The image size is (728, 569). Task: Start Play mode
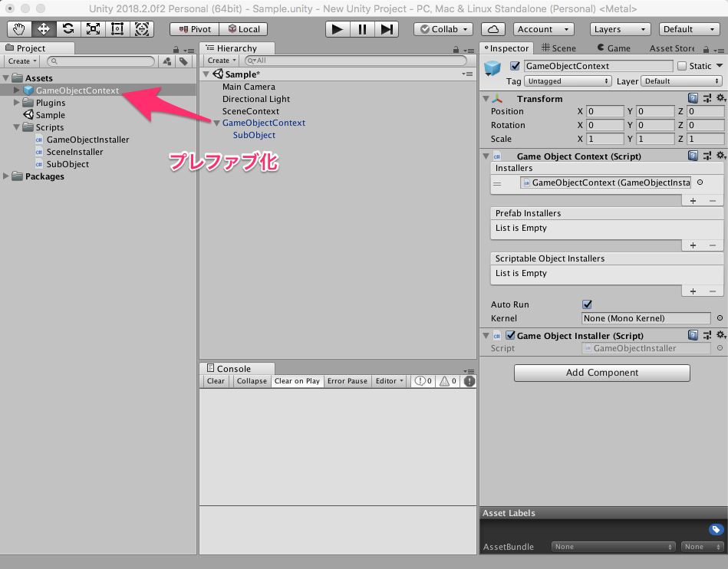click(338, 29)
